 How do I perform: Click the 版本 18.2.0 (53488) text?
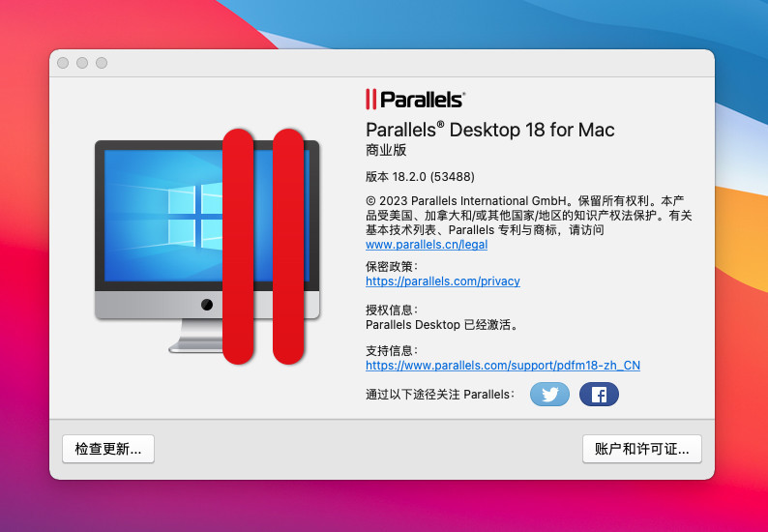click(420, 177)
